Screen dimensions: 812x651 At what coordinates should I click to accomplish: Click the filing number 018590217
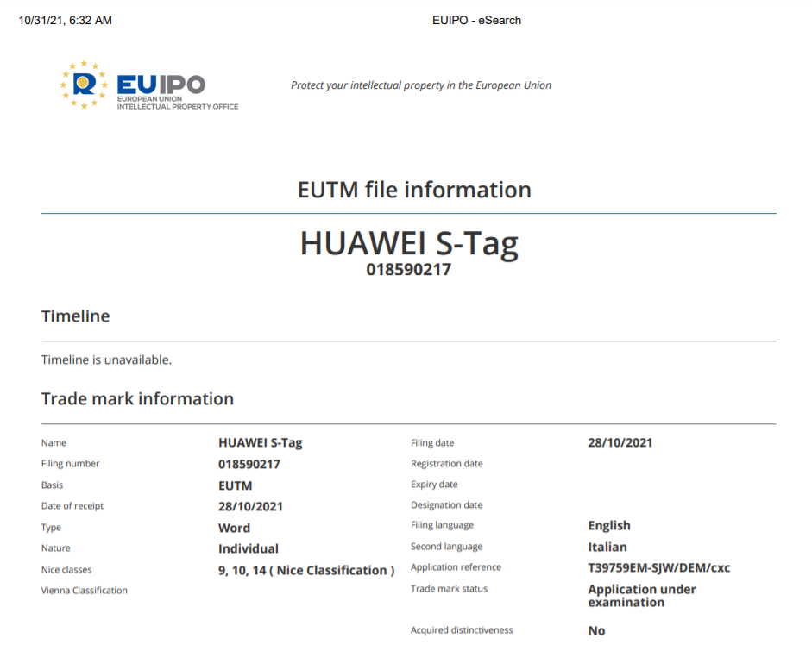pyautogui.click(x=250, y=463)
